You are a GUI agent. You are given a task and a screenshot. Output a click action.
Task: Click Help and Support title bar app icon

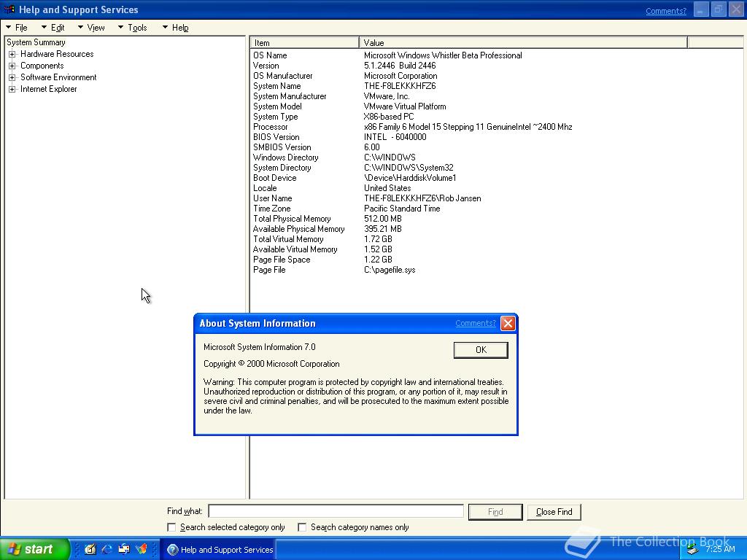point(9,9)
